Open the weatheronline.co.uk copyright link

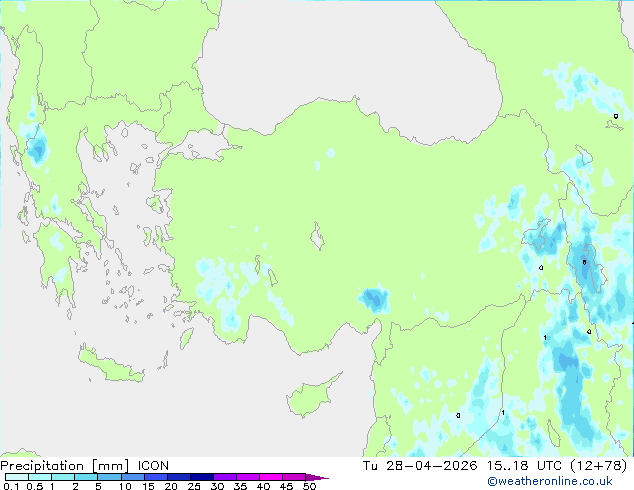[x=550, y=481]
